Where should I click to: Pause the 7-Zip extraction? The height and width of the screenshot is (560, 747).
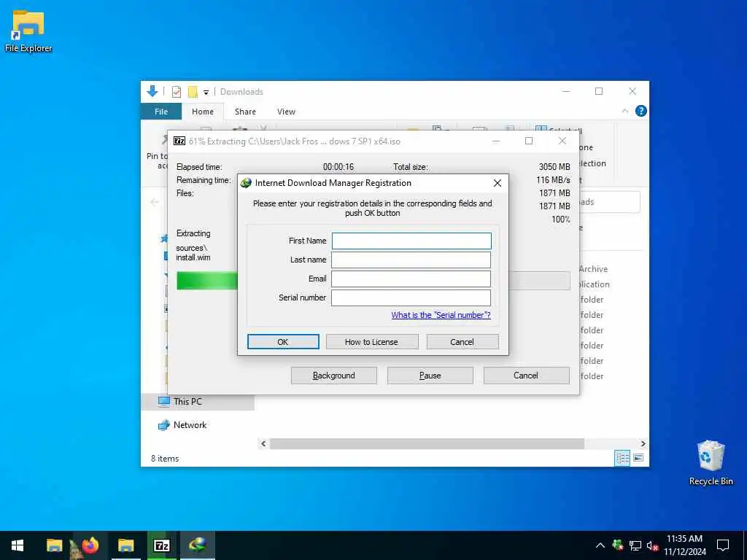point(430,376)
